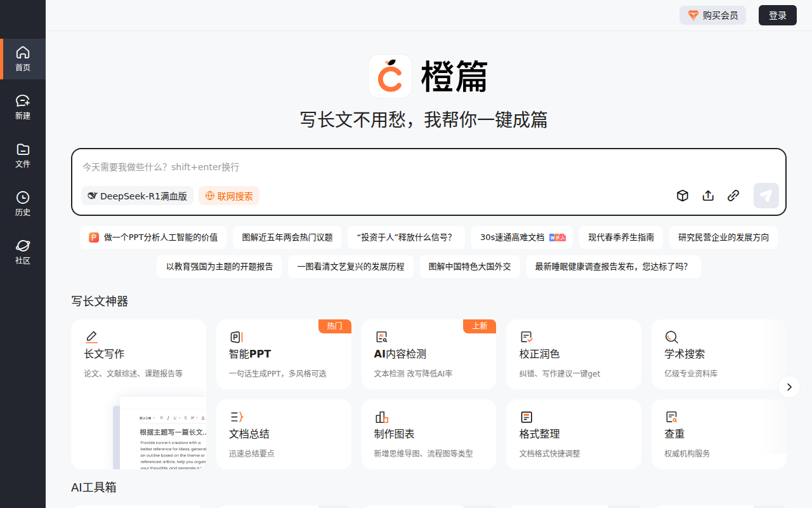
Task: Attach a link via the paperclip-link icon
Action: [x=733, y=196]
